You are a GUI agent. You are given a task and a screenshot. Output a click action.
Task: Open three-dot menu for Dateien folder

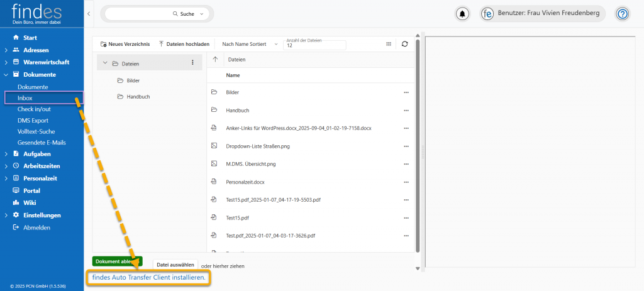(192, 63)
